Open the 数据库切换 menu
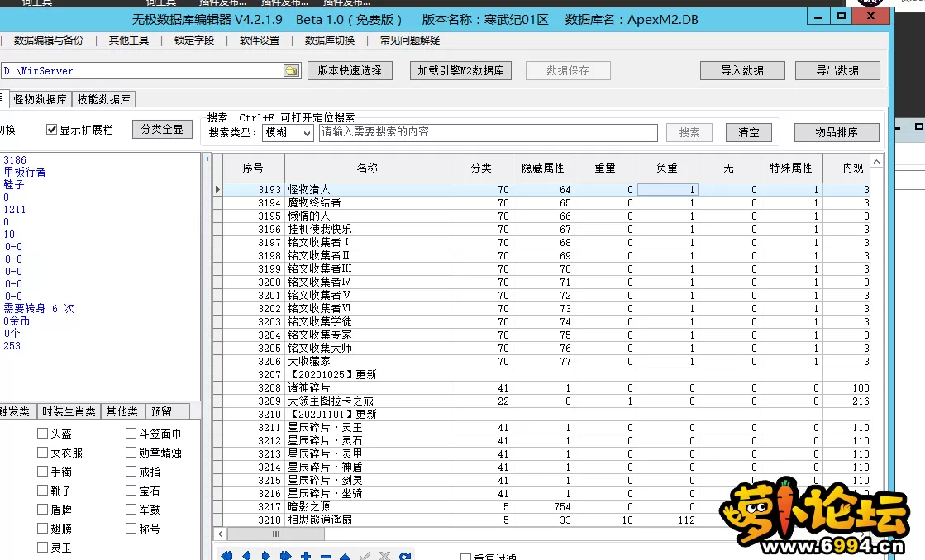The image size is (925, 560). tap(330, 40)
